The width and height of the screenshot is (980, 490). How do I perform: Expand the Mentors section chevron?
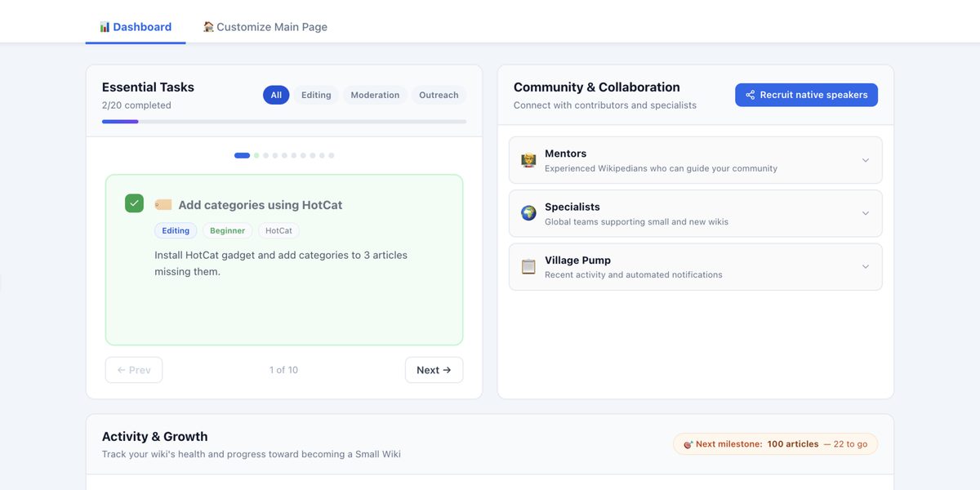point(866,160)
